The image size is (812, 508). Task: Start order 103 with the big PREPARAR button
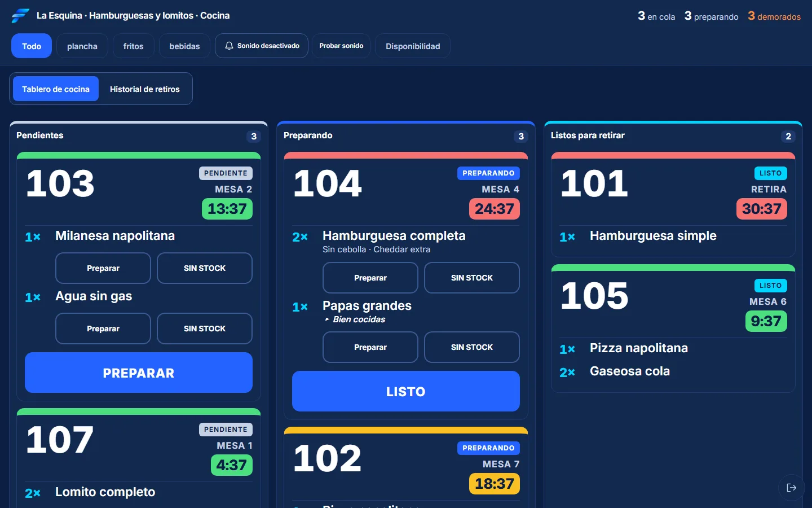pyautogui.click(x=139, y=373)
